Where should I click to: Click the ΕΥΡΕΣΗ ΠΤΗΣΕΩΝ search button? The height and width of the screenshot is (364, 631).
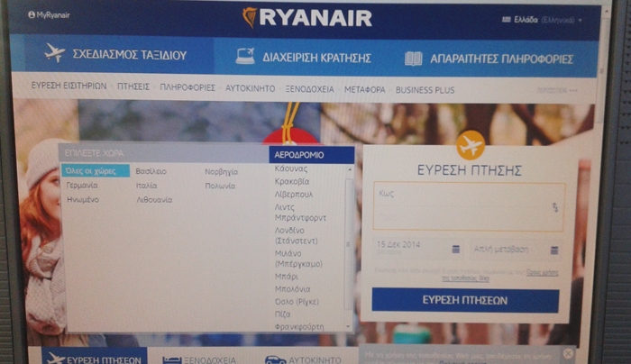(465, 300)
